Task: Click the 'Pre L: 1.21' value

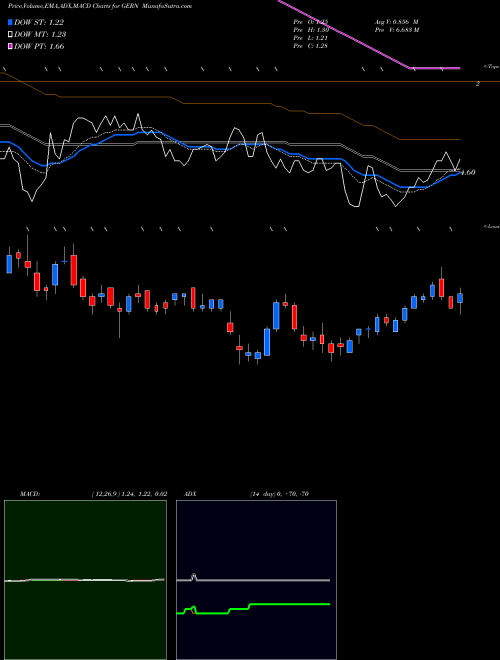Action: pos(311,38)
